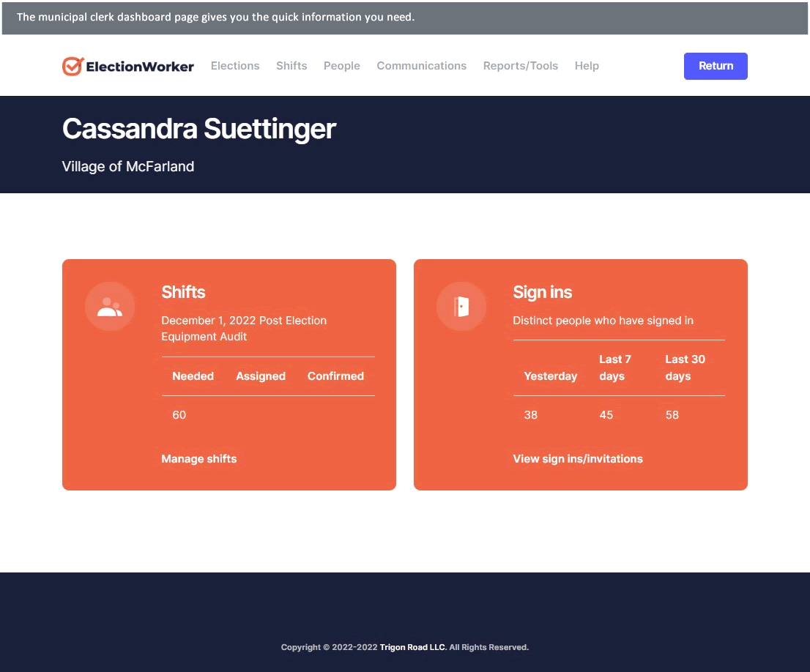
Task: Navigate to Reports/Tools
Action: (x=520, y=66)
